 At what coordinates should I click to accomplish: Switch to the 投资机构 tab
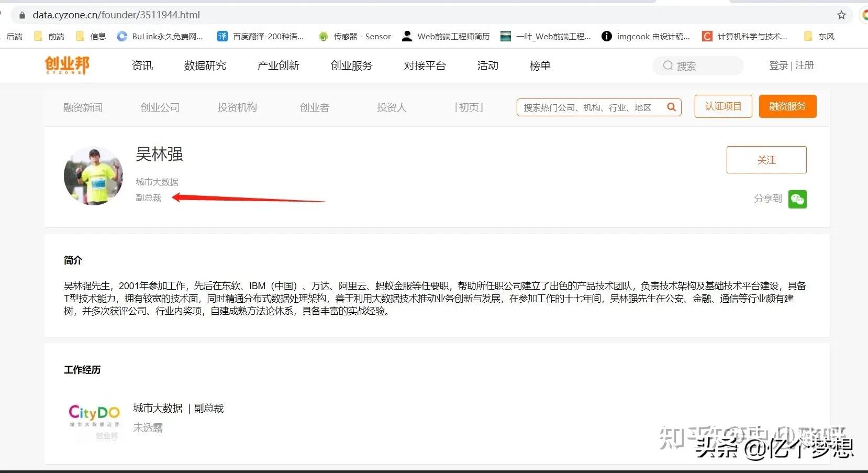(x=237, y=107)
